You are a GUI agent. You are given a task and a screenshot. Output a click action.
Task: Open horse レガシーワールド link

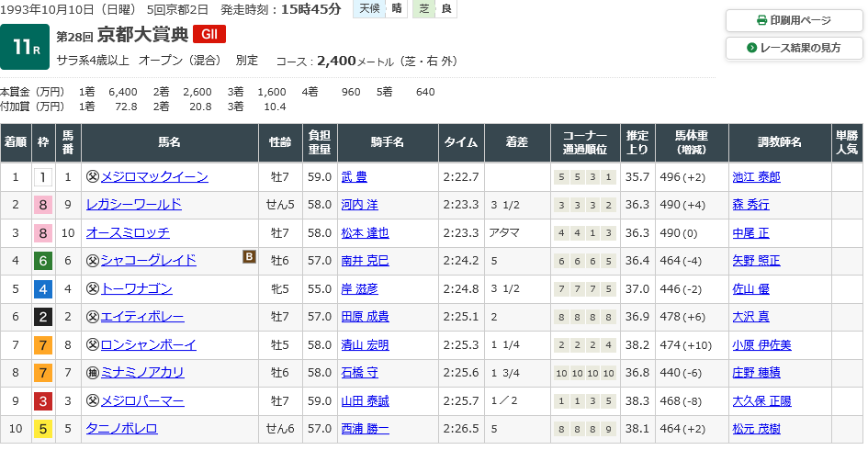click(134, 205)
